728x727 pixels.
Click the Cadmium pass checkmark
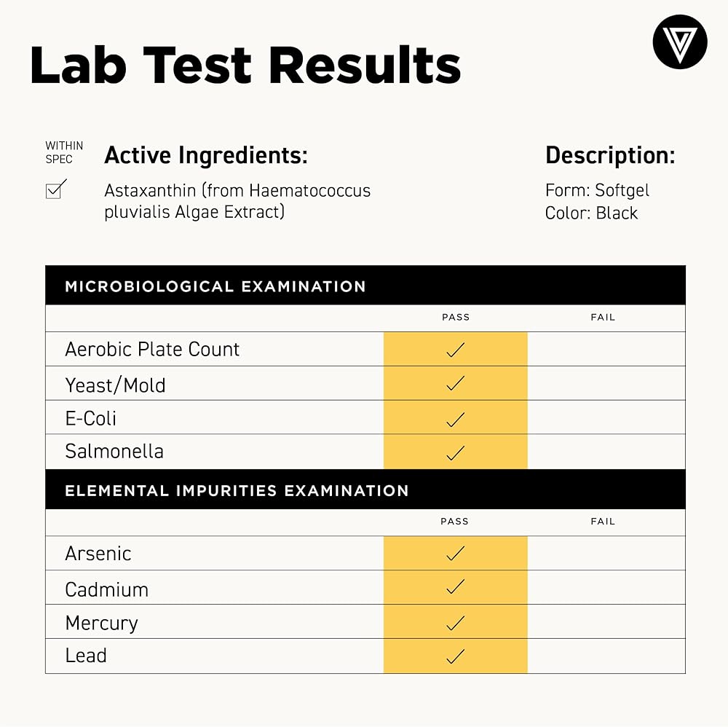[455, 588]
